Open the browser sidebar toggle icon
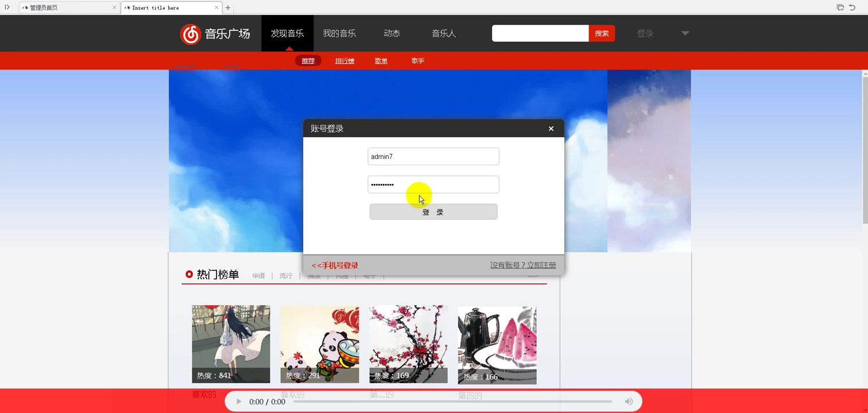This screenshot has width=868, height=413. coord(7,7)
